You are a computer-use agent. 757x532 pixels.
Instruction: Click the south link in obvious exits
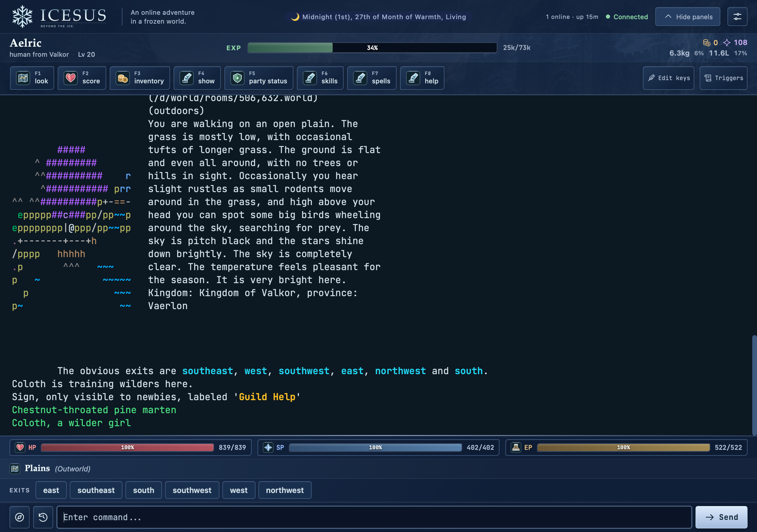coord(468,371)
